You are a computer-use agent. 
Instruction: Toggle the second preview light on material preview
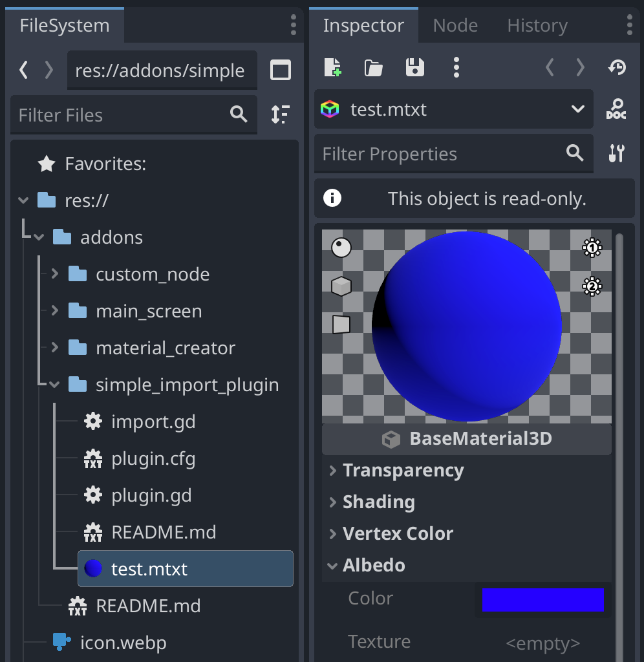point(592,286)
